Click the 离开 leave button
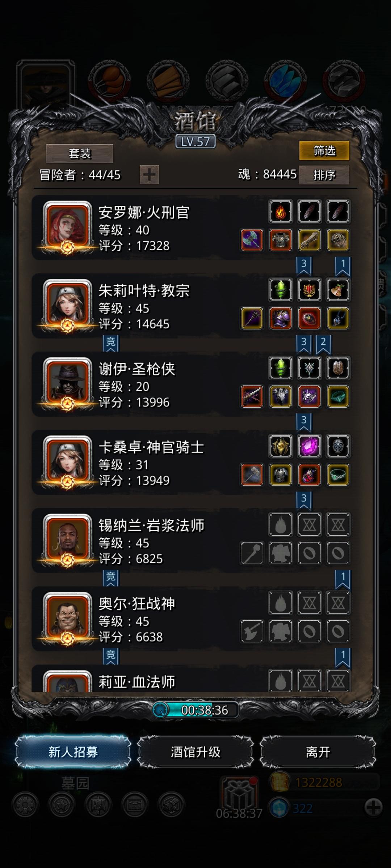Viewport: 391px width, 868px height. [x=318, y=752]
